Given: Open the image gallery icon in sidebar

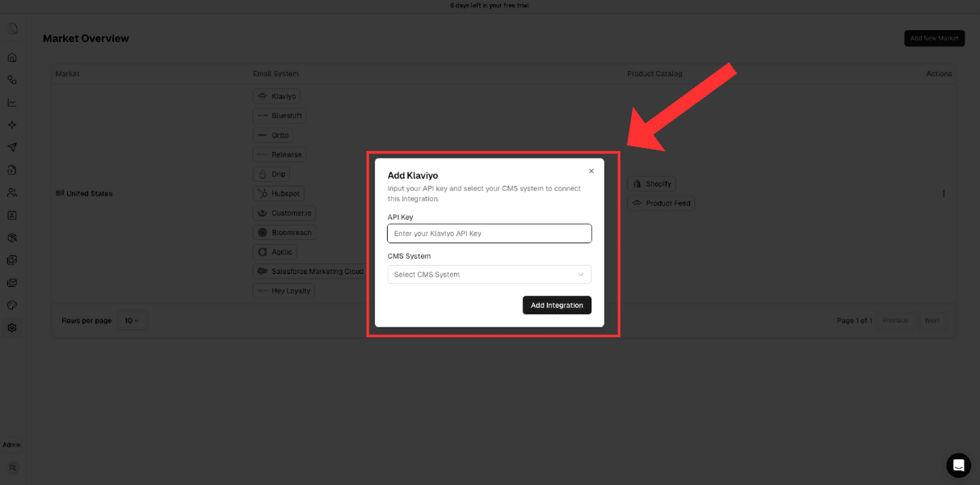Looking at the screenshot, I should pyautogui.click(x=12, y=260).
